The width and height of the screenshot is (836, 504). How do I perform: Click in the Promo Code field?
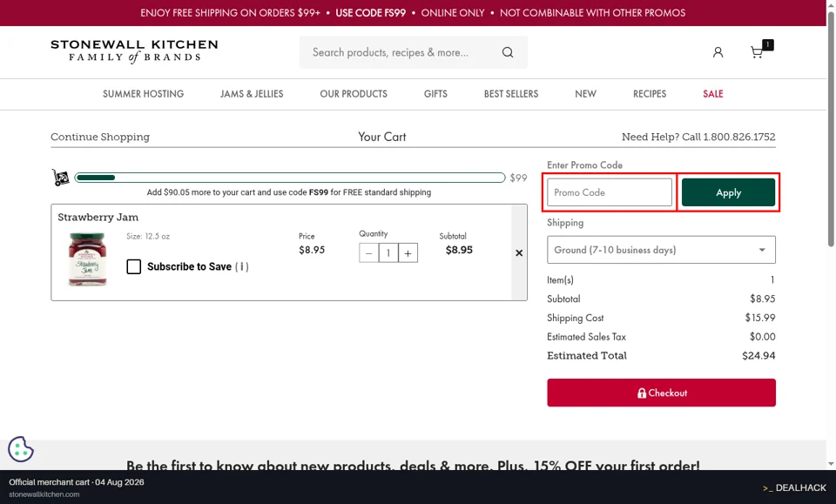point(610,192)
